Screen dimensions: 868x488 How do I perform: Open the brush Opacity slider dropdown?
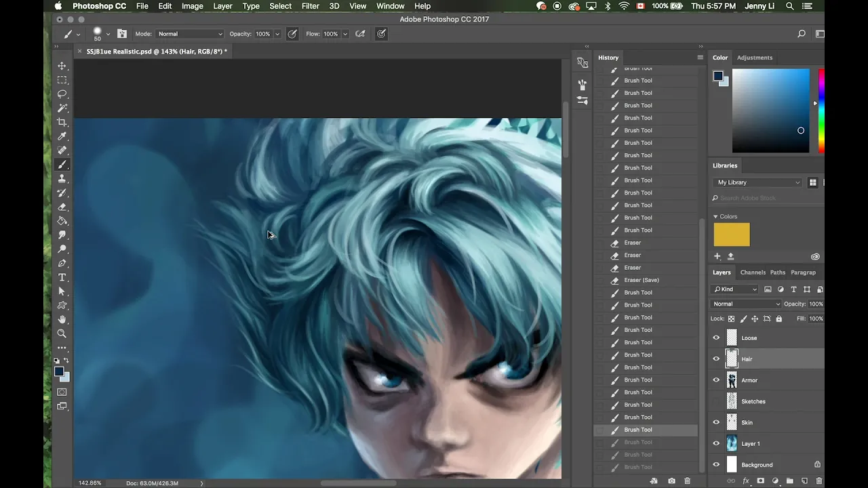click(x=277, y=34)
